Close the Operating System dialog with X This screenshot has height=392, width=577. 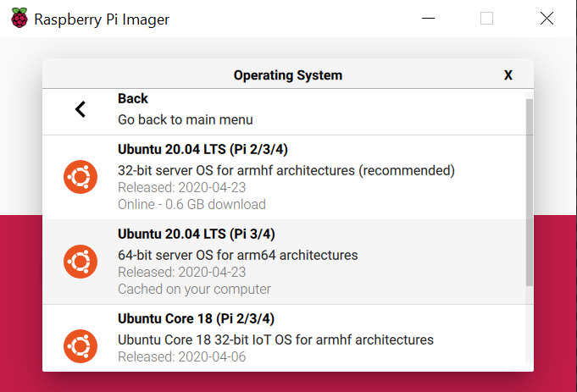coord(508,75)
